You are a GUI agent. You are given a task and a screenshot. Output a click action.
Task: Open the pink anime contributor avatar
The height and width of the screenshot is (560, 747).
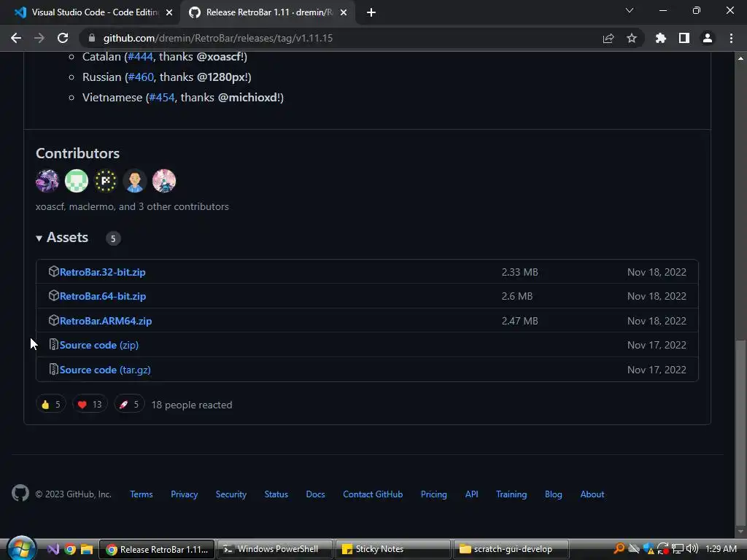point(164,181)
